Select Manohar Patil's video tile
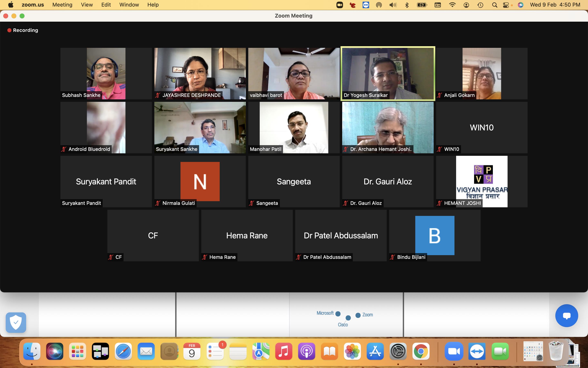Screen dimensions: 588x368 point(294,128)
